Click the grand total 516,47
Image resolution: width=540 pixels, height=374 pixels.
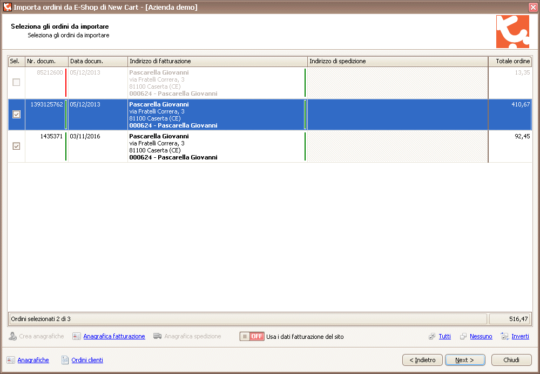click(x=519, y=319)
